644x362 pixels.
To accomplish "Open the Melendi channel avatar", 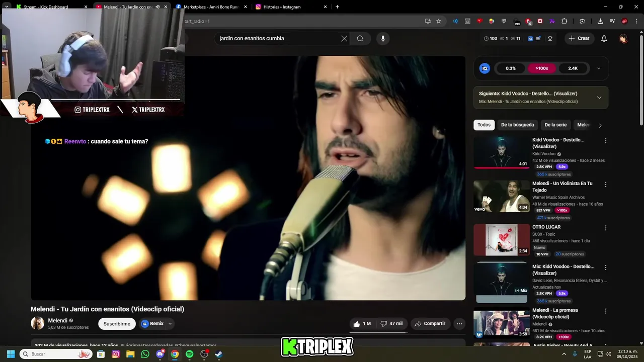I will [37, 323].
